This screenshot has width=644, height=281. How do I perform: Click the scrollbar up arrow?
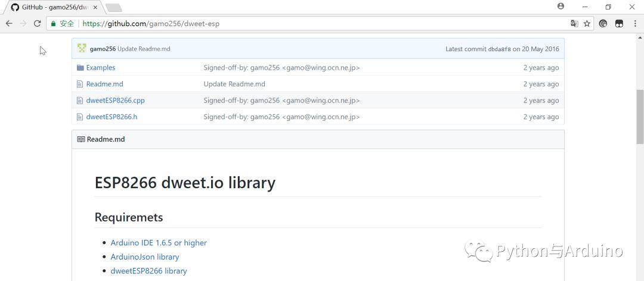point(640,38)
